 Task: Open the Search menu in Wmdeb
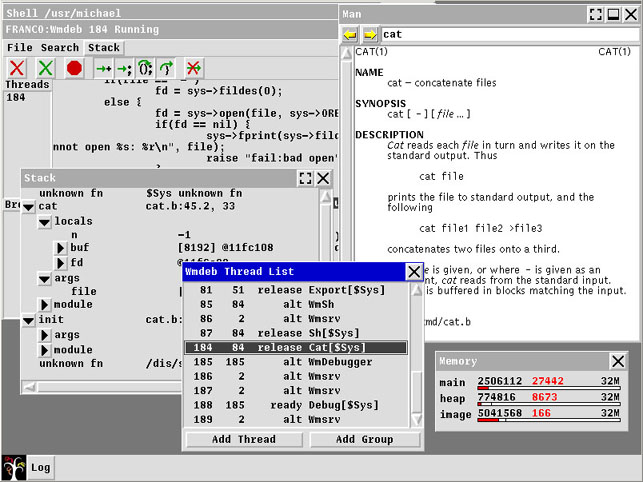[60, 47]
